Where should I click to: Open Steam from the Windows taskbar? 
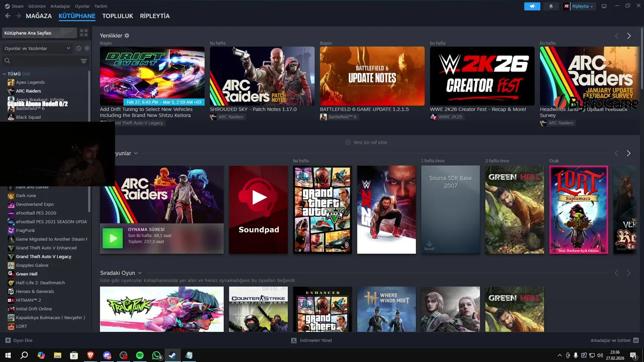172,355
